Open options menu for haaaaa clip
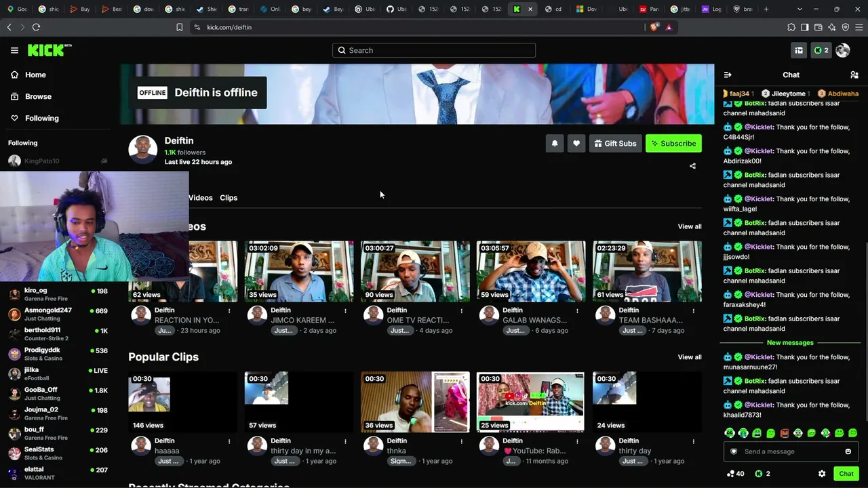The width and height of the screenshot is (868, 488). (229, 441)
